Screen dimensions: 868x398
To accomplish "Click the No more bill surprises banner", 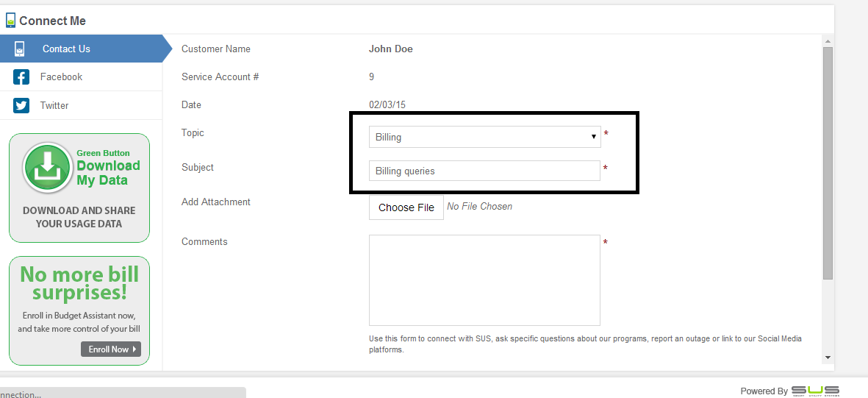I will point(79,283).
